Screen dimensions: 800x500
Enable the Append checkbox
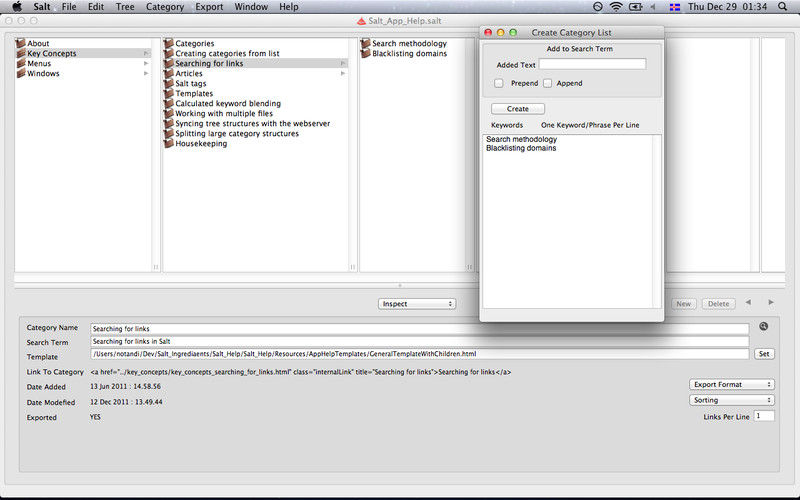[x=547, y=83]
